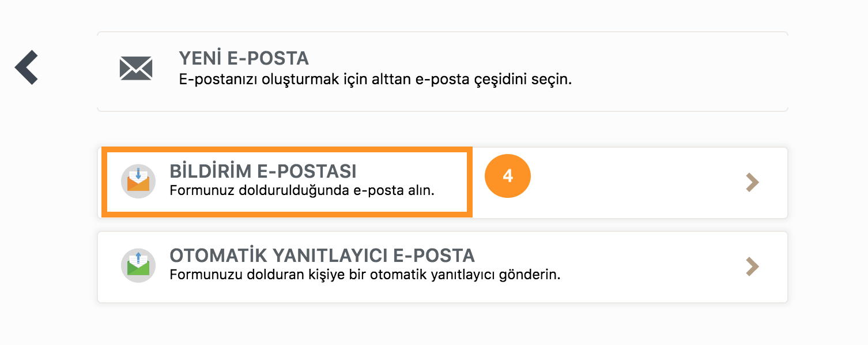Expand Bildirim E-postası with its right chevron
This screenshot has height=345, width=868.
(752, 182)
